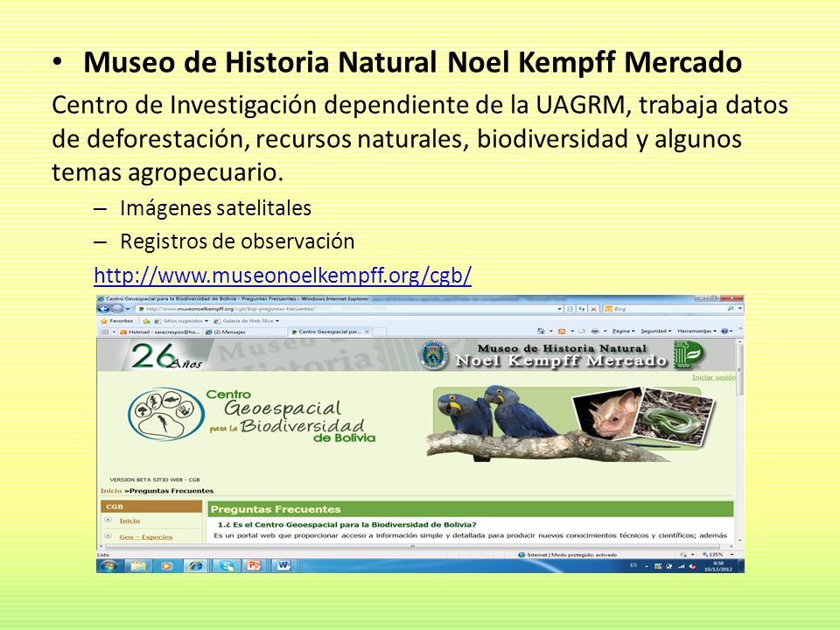Open Windows Explorer from the taskbar
The image size is (840, 630).
pyautogui.click(x=138, y=566)
